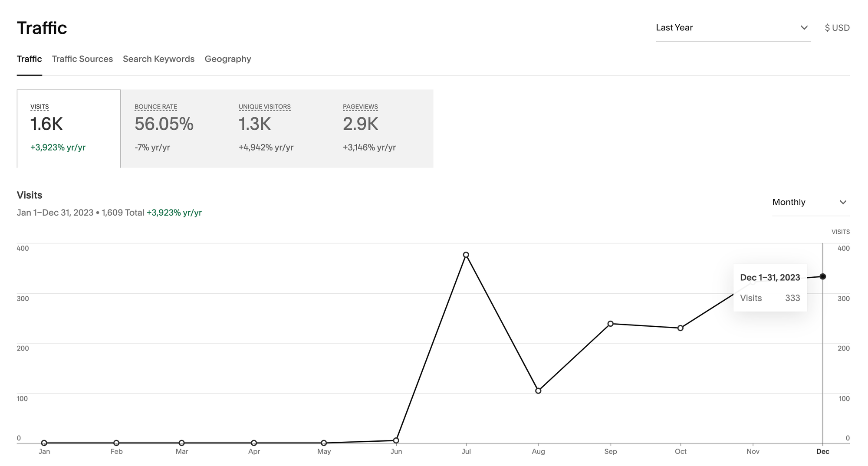Click the December data point on the chart
This screenshot has width=868, height=466.
click(x=823, y=276)
